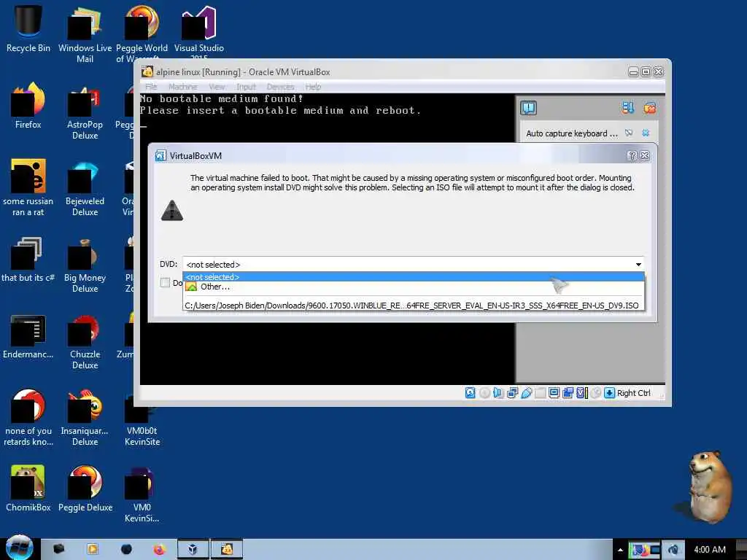Click the warning triangle icon in dialog
747x560 pixels.
(x=172, y=210)
